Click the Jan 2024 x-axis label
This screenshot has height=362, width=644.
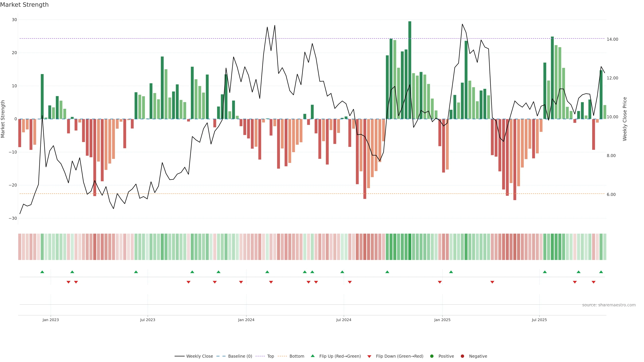[246, 320]
